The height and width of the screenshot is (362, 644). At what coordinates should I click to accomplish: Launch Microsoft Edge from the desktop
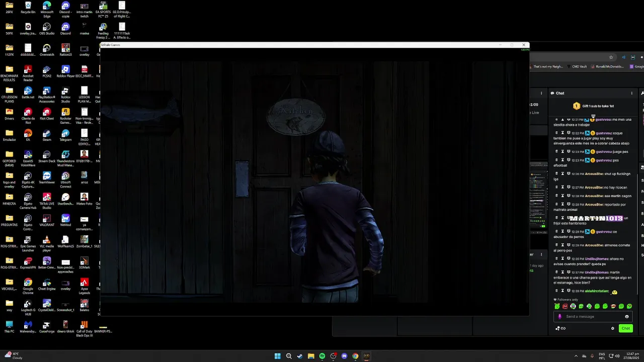tap(47, 10)
